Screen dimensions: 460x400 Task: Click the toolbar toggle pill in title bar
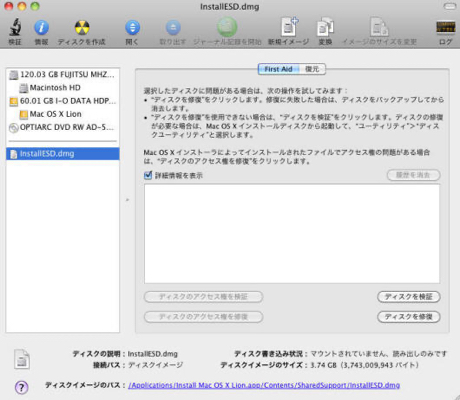[x=450, y=6]
